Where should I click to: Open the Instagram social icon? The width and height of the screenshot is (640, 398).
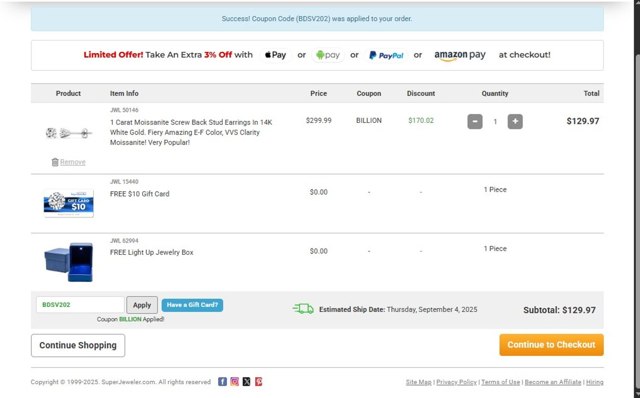tap(235, 382)
